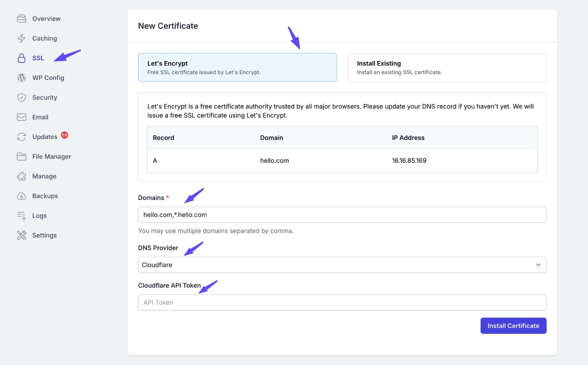Open the Backups section label
588x365 pixels.
coord(45,196)
